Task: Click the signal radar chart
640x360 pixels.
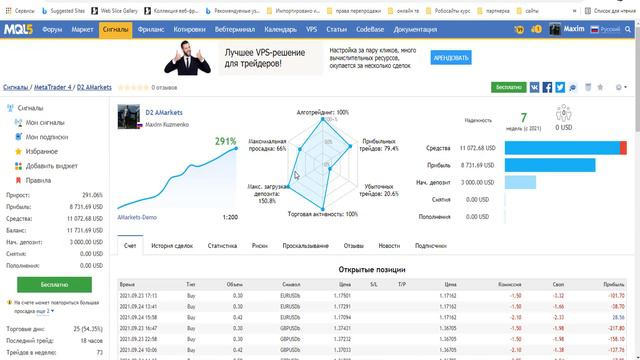Action: coord(323,164)
